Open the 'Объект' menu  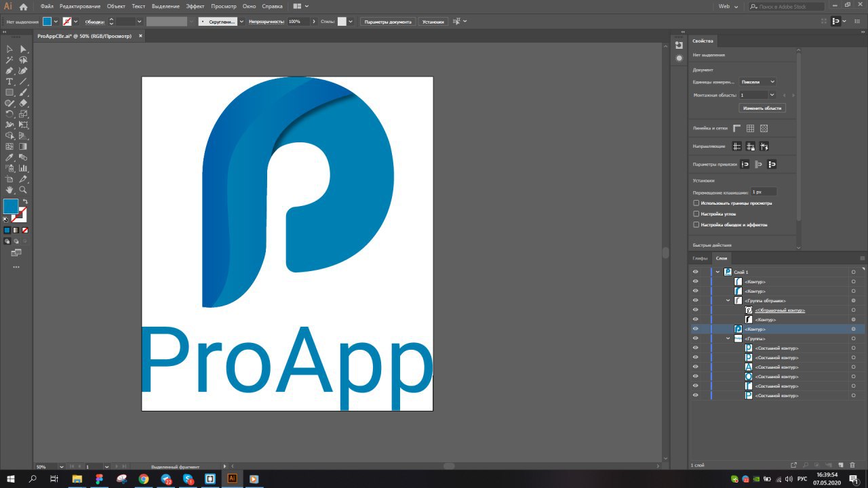coord(116,6)
